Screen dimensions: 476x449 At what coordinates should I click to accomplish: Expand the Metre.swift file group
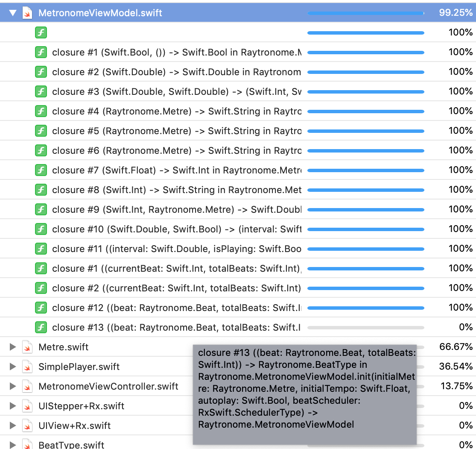(x=13, y=346)
